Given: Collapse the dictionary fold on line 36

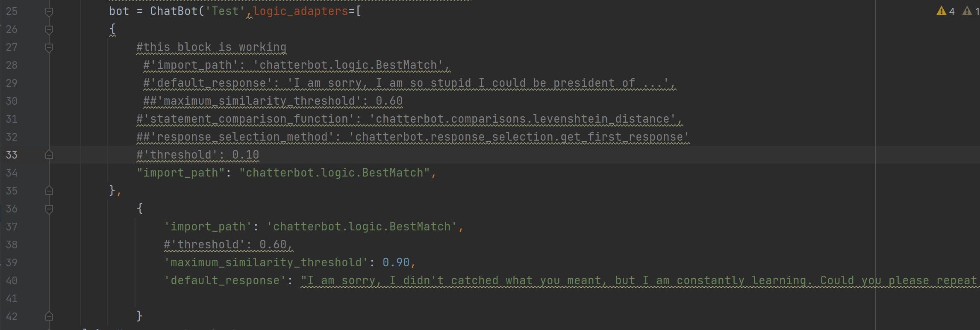Looking at the screenshot, I should [49, 209].
